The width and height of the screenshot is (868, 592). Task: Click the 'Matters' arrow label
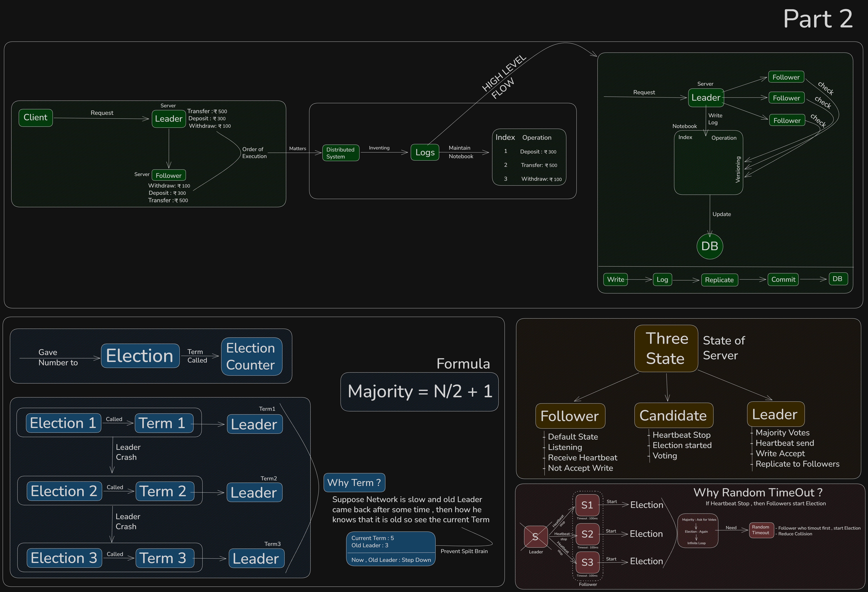point(297,149)
